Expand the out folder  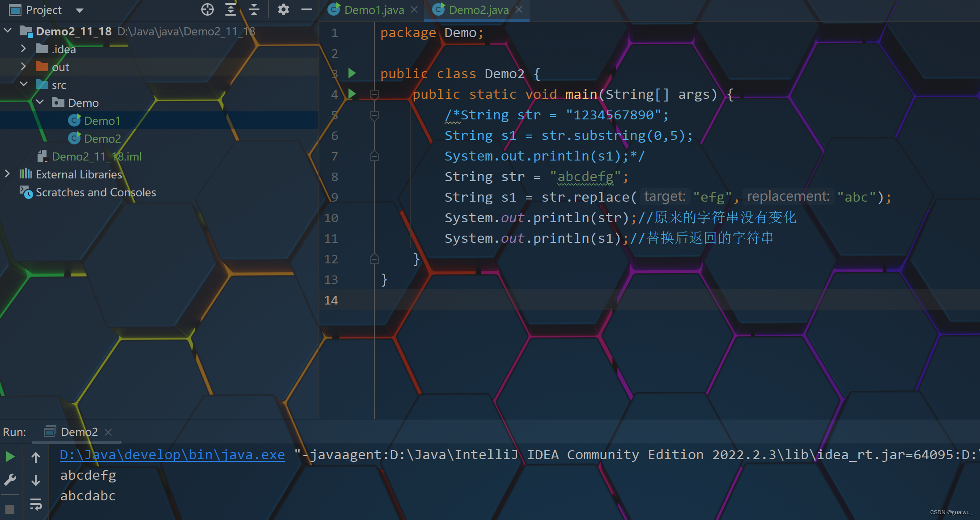pyautogui.click(x=23, y=66)
